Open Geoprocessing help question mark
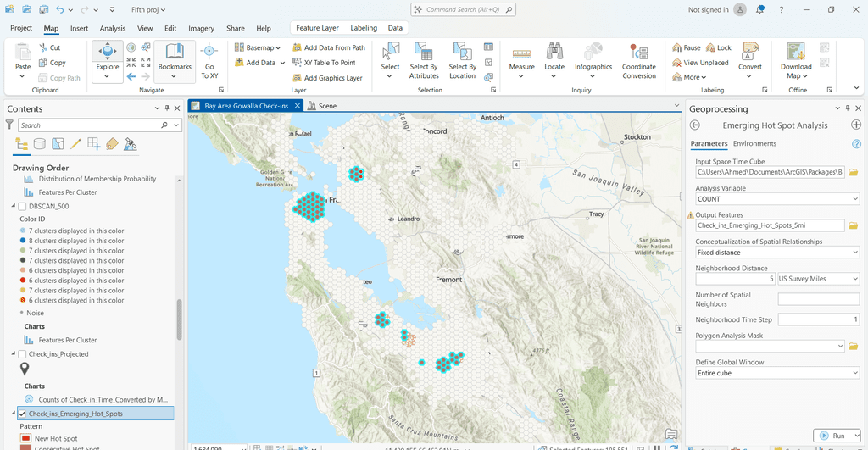Image resolution: width=868 pixels, height=450 pixels. [x=856, y=144]
